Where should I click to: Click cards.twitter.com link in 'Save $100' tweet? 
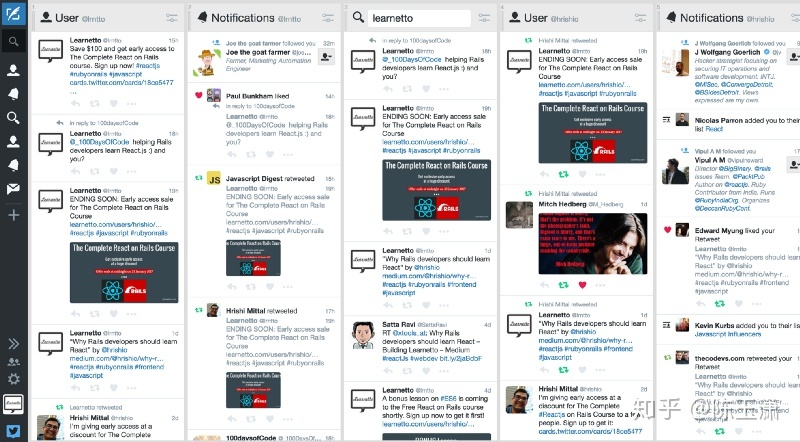click(x=121, y=83)
